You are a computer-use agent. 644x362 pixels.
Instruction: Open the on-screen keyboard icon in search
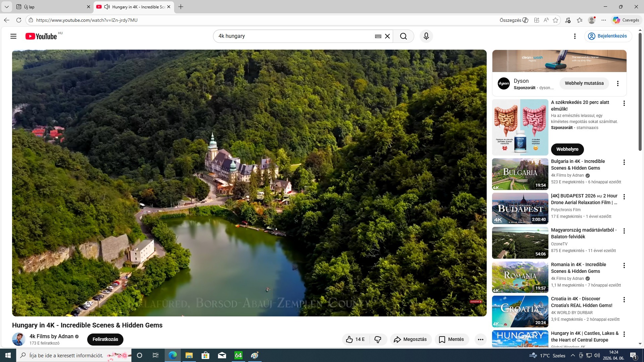point(378,36)
